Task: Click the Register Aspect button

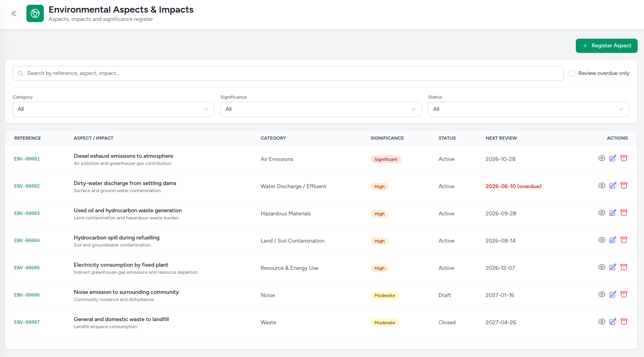Action: coord(607,46)
